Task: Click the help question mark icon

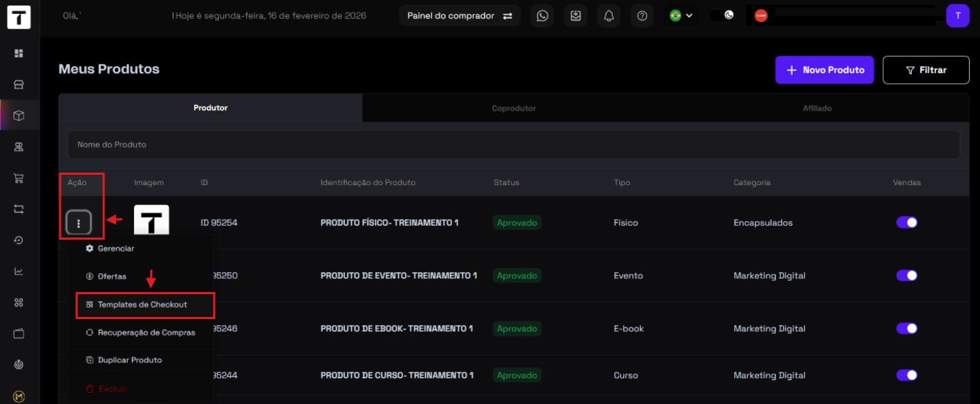Action: (642, 16)
